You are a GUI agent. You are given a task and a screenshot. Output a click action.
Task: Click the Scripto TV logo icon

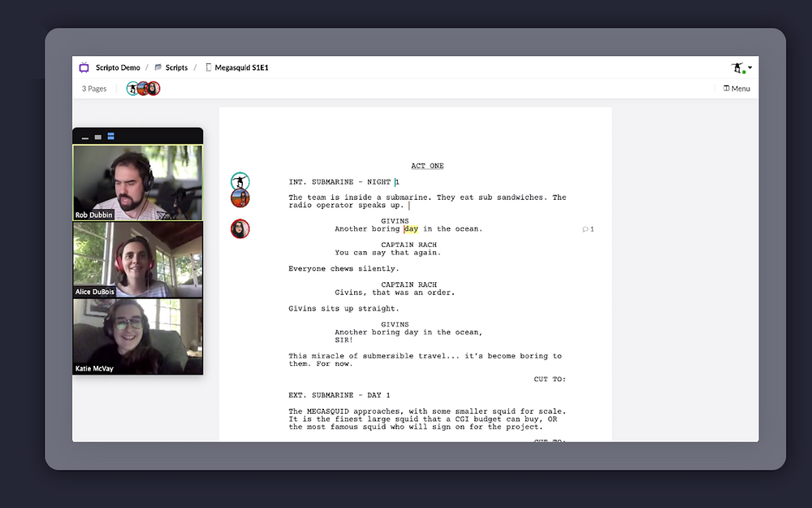84,67
